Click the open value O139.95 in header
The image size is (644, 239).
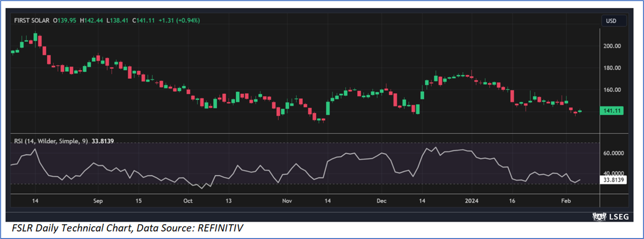[65, 21]
